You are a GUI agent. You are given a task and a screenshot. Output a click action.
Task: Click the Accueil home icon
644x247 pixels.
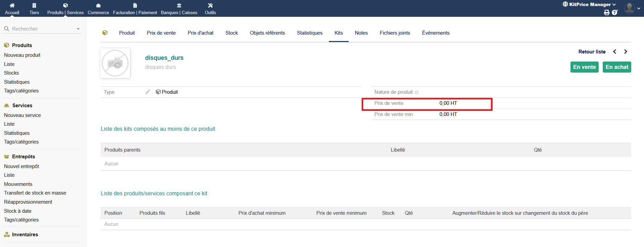(x=12, y=5)
